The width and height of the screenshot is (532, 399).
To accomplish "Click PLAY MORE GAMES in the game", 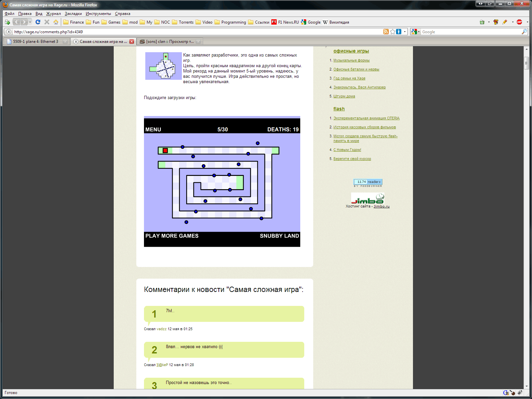I will coord(172,236).
